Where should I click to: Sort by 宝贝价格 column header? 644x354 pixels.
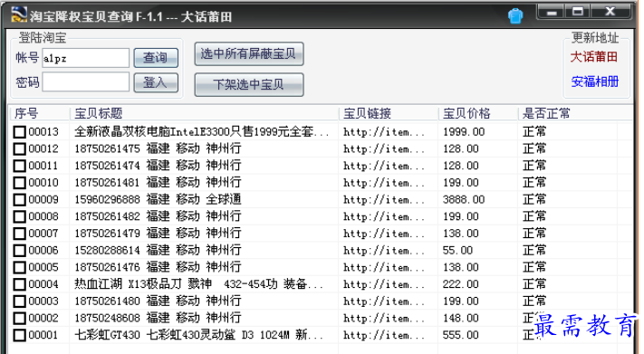(478, 113)
